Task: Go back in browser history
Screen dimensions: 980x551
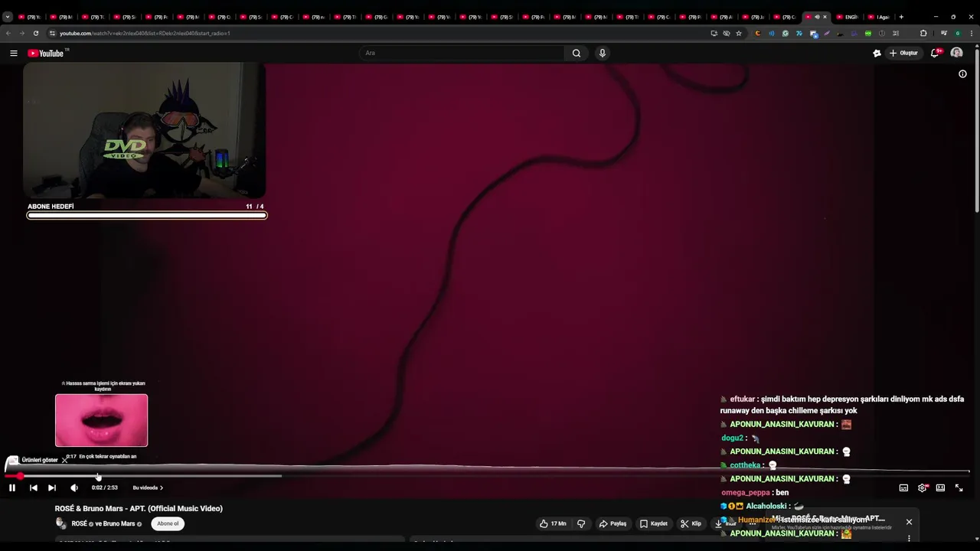Action: 8,33
